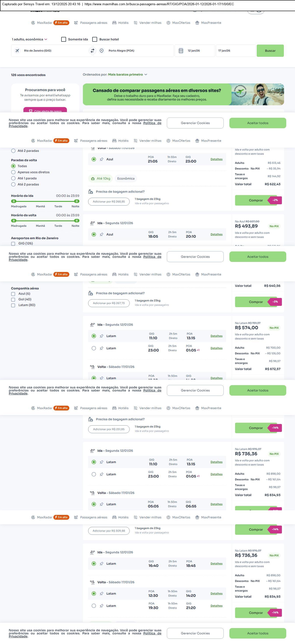The width and height of the screenshot is (295, 644).
Task: Open the 1 adulto, econômica passenger dropdown
Action: (x=30, y=40)
